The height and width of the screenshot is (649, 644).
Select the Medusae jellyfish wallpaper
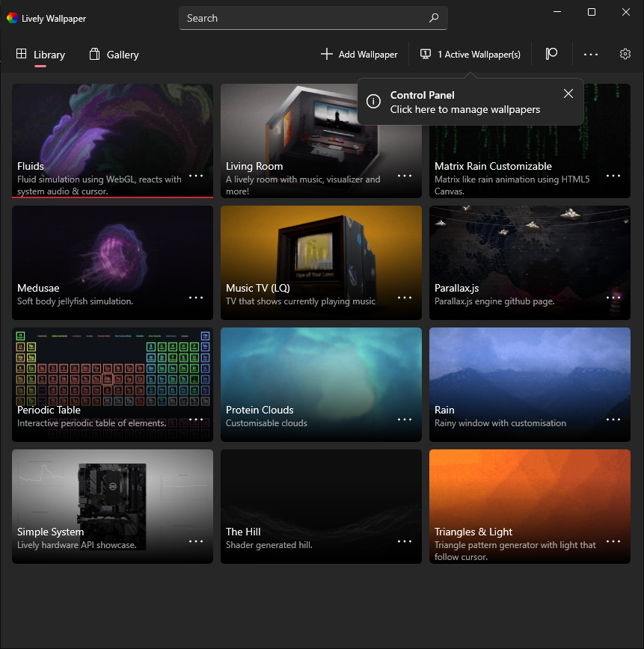(x=113, y=263)
